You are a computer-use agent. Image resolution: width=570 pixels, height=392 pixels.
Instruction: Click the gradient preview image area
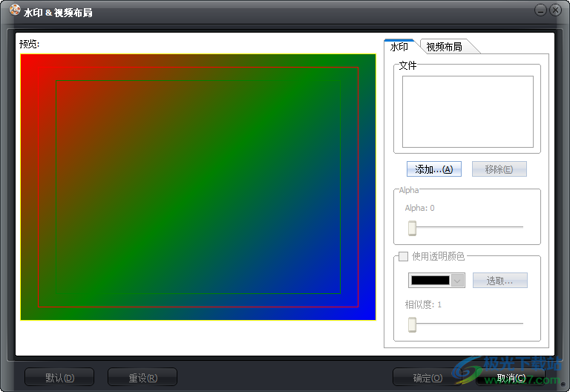pyautogui.click(x=198, y=187)
